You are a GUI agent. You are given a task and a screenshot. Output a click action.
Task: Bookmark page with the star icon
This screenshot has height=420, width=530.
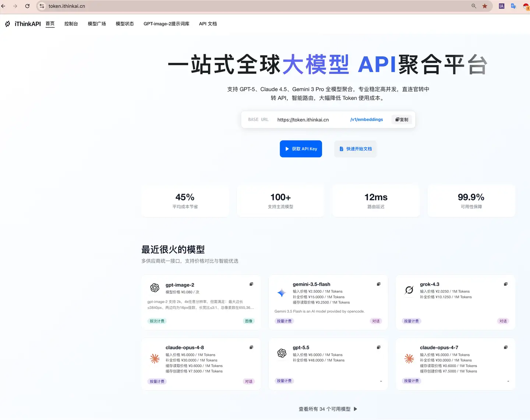(x=485, y=6)
